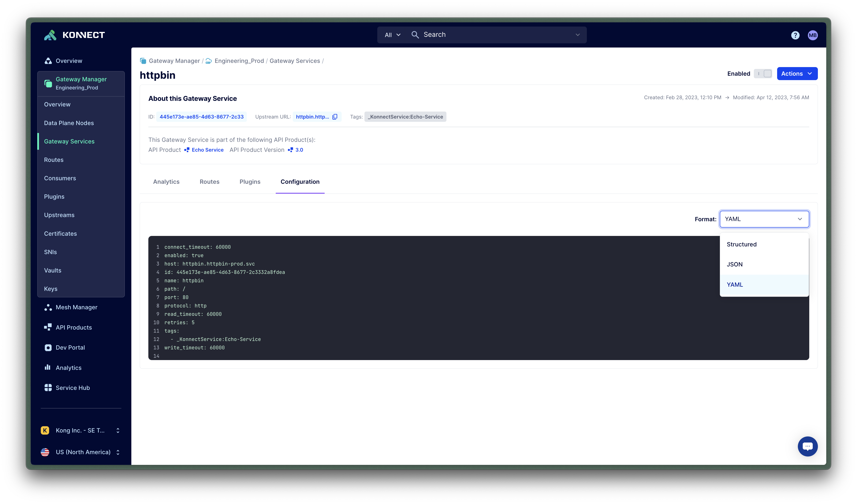Open API Product Version 3.0 link
Screen dimensions: 857x504
click(299, 150)
